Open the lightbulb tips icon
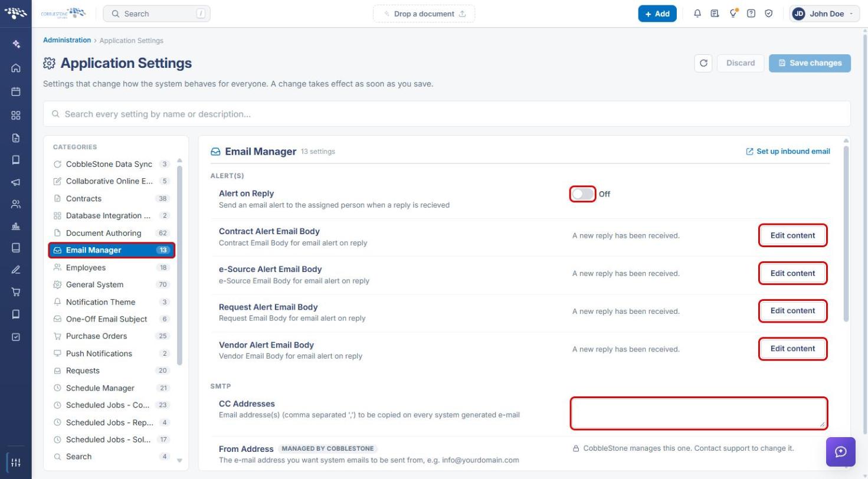Screen dimensions: 868x479 click(733, 14)
